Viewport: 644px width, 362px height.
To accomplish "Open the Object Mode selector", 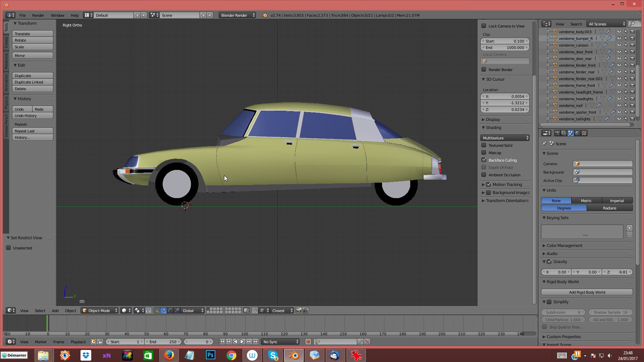I will [100, 310].
